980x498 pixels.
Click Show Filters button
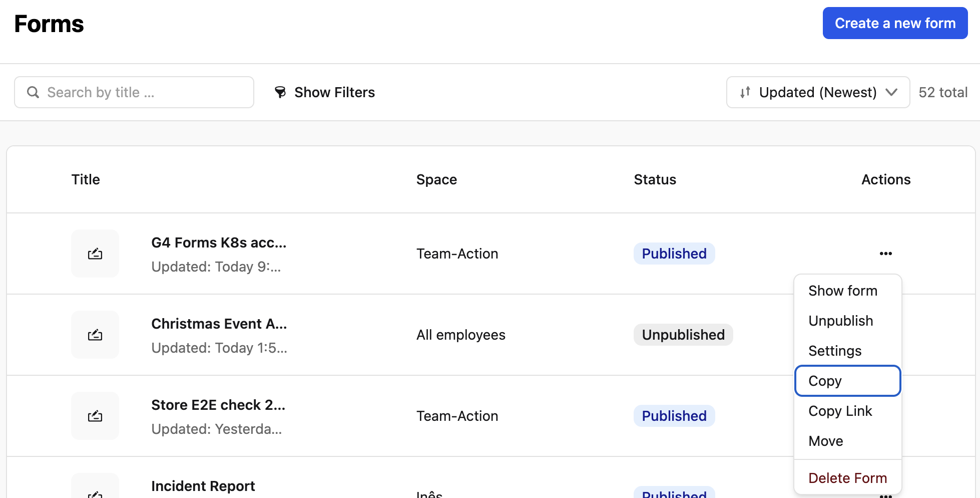pos(325,92)
